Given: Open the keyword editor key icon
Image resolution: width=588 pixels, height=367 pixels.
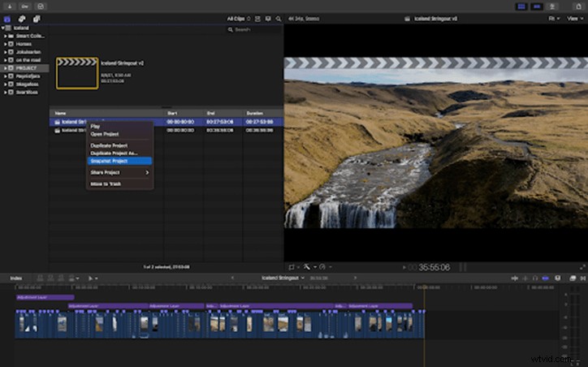Looking at the screenshot, I should [x=24, y=6].
